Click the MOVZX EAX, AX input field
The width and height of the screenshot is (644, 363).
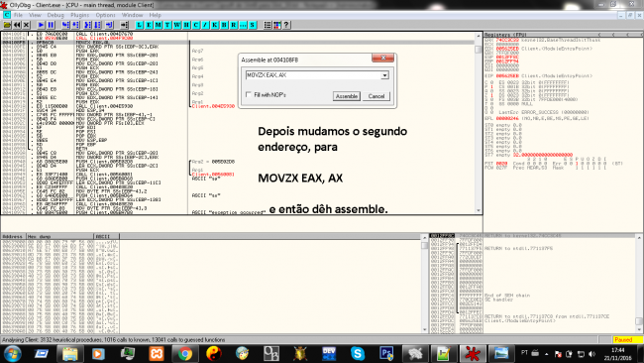(x=313, y=75)
